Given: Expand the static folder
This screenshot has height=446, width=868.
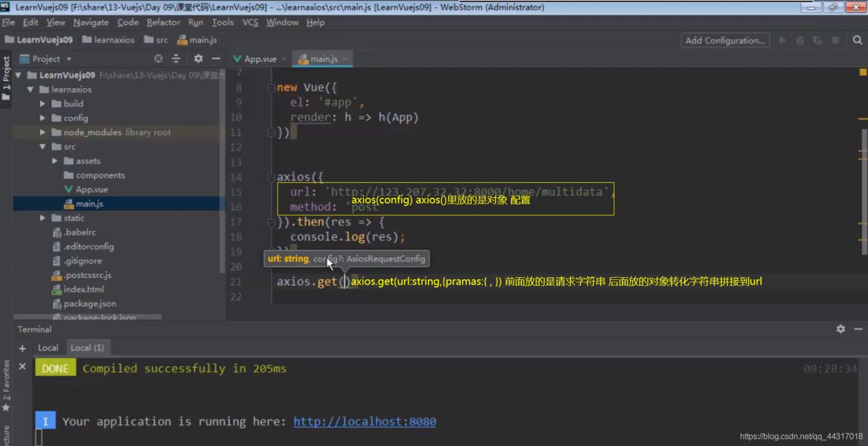Looking at the screenshot, I should [43, 218].
